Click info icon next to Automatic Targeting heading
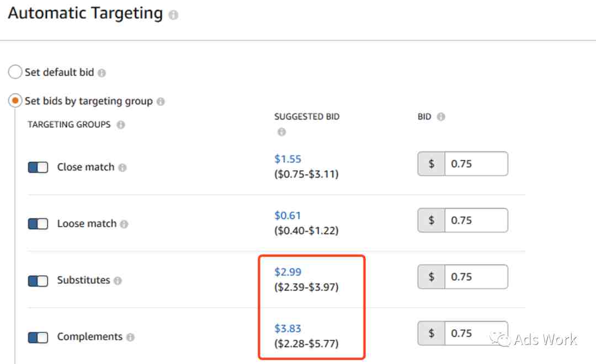The image size is (596, 364). pos(173,15)
